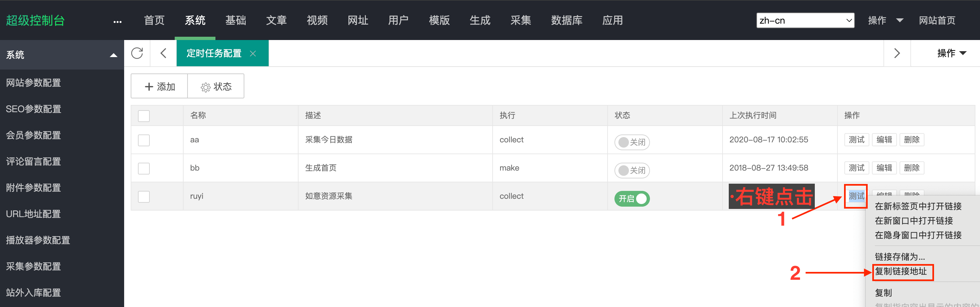Image resolution: width=980 pixels, height=307 pixels.
Task: Collapse the 系统 sidebar section arrow
Action: point(113,55)
